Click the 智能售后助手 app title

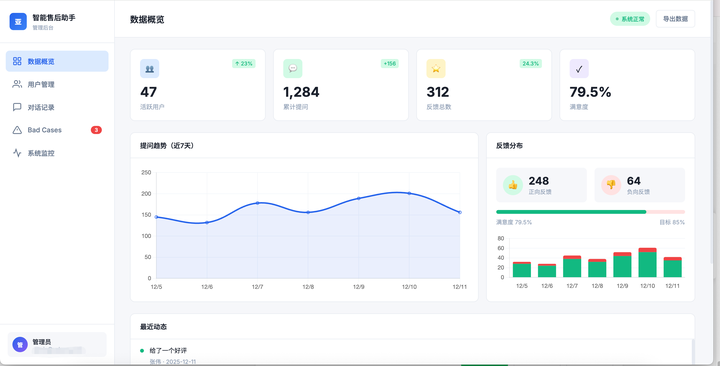point(54,17)
